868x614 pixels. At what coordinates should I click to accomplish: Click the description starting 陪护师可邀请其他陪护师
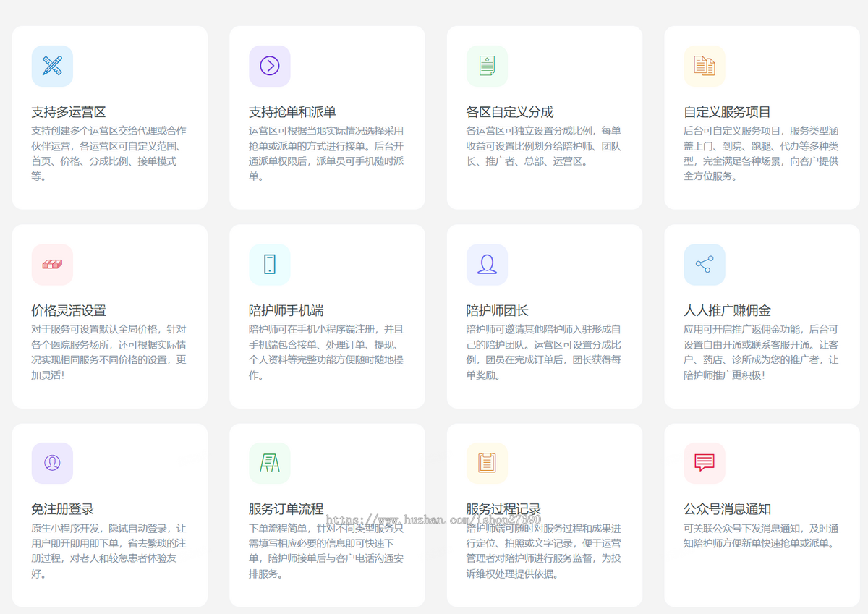click(x=544, y=352)
